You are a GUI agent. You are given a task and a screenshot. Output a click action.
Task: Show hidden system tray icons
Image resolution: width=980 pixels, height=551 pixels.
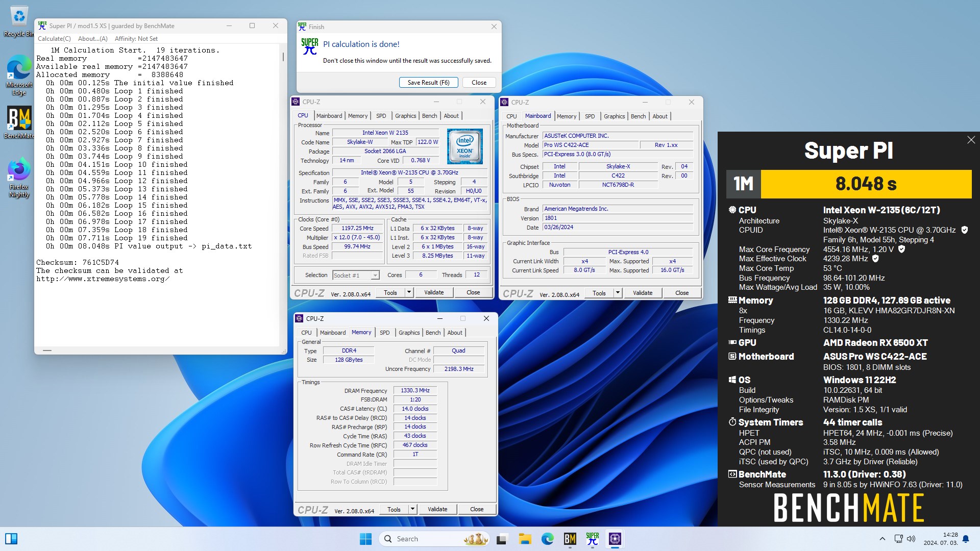click(882, 539)
